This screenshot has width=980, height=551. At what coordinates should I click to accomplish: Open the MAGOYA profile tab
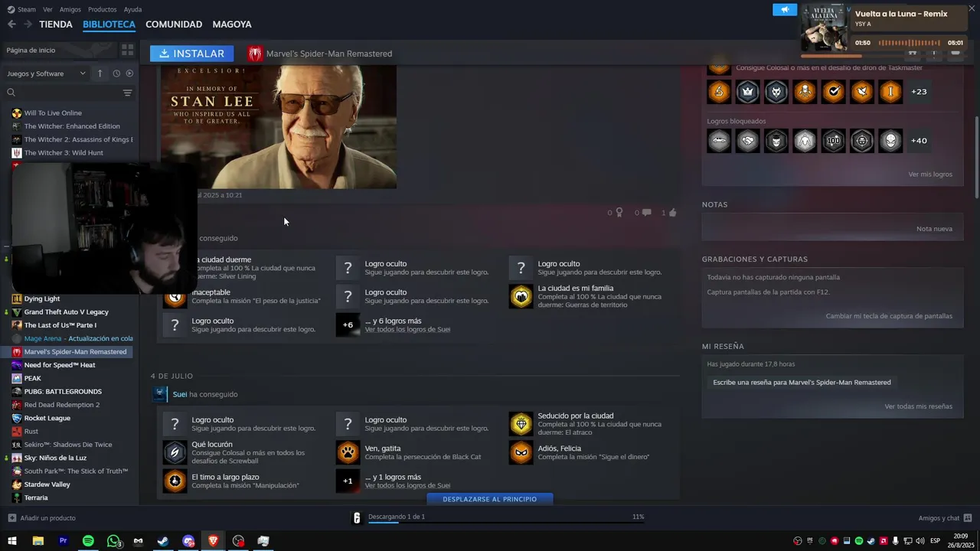[x=232, y=24]
